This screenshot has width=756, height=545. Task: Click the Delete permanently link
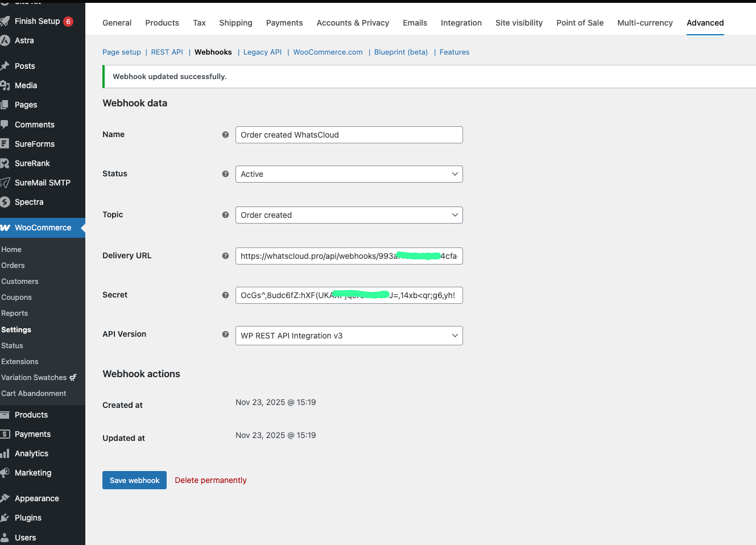(210, 480)
